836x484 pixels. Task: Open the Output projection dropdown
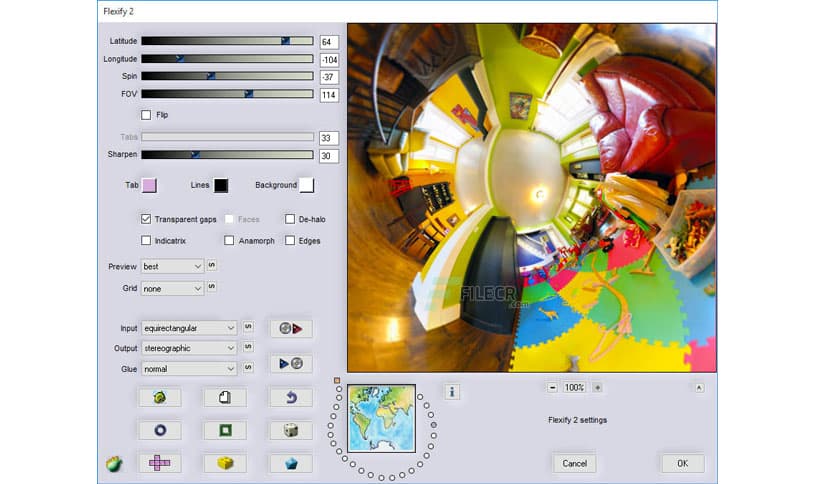tap(189, 348)
